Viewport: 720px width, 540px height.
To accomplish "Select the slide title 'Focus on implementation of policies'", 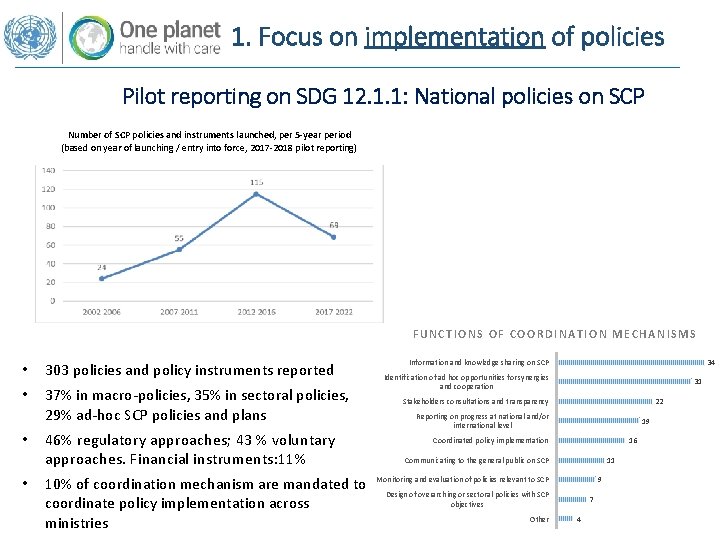I will pos(448,37).
